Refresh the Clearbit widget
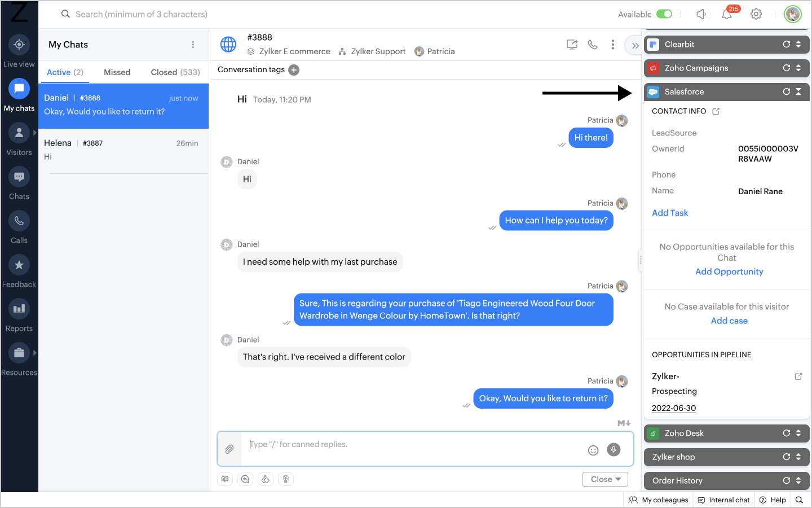 coord(786,44)
